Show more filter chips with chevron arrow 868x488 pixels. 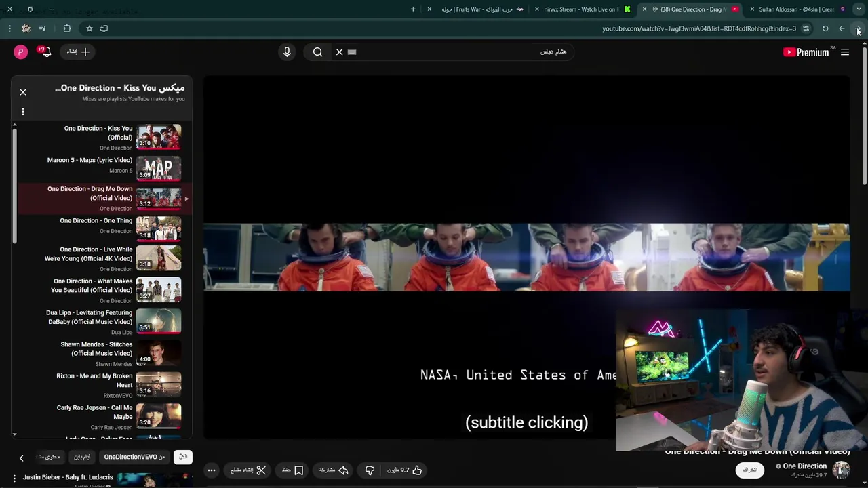pos(21,458)
